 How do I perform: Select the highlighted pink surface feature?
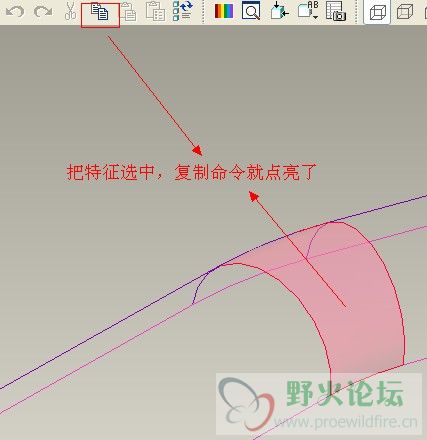(360, 300)
